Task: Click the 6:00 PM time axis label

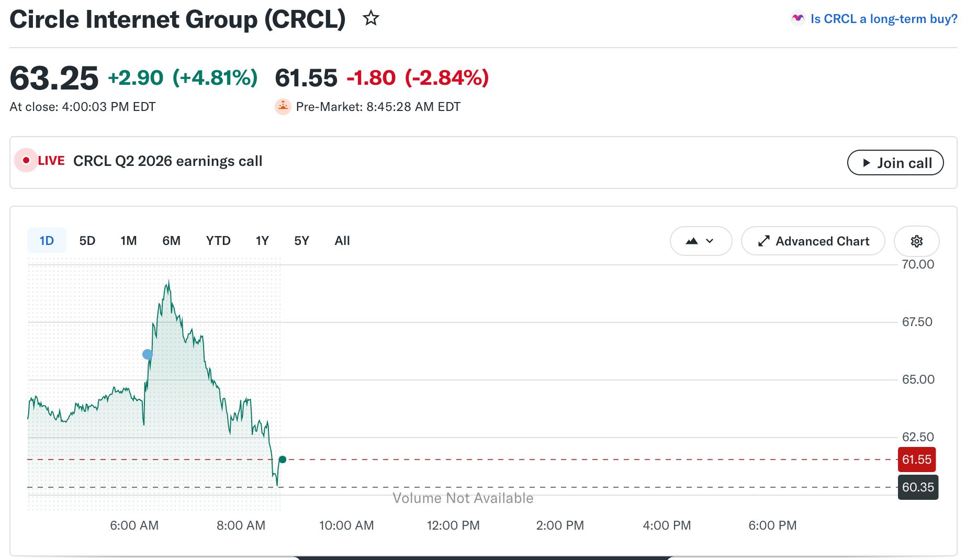Action: (772, 525)
